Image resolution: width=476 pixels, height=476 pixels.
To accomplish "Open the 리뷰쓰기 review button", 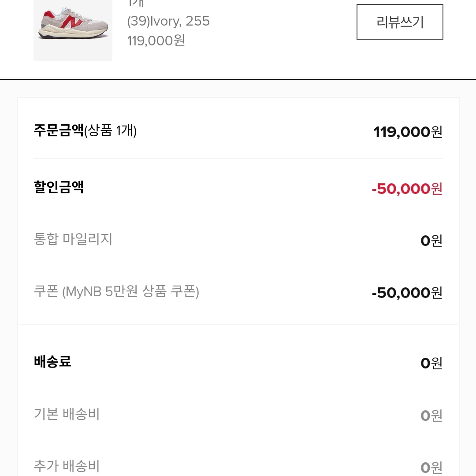I will pyautogui.click(x=399, y=22).
